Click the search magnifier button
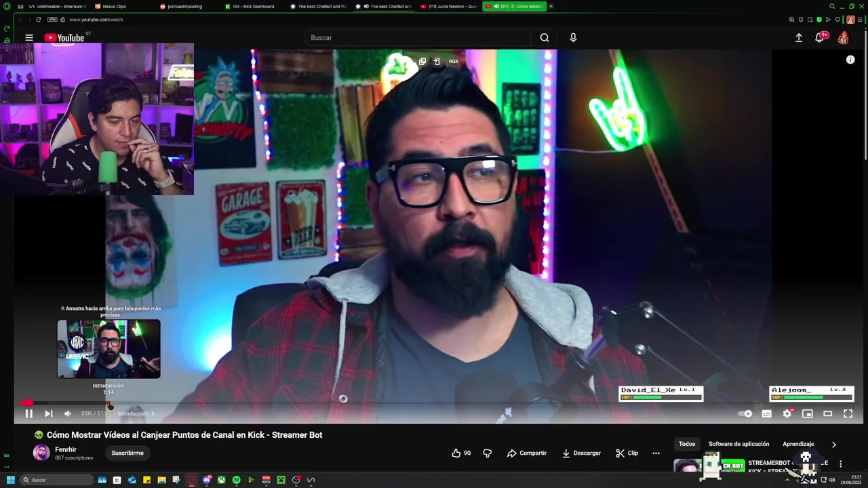Viewport: 868px width, 488px height. coord(545,38)
